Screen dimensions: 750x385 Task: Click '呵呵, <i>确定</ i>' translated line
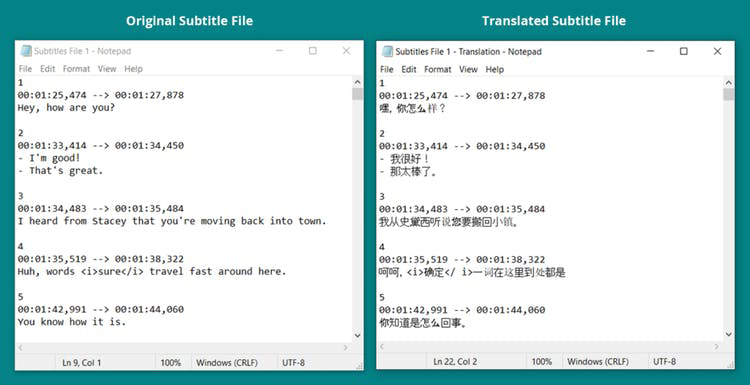(x=473, y=273)
